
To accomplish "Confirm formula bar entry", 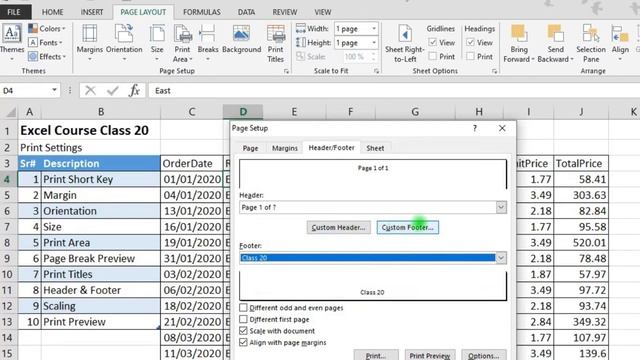I will pyautogui.click(x=113, y=90).
